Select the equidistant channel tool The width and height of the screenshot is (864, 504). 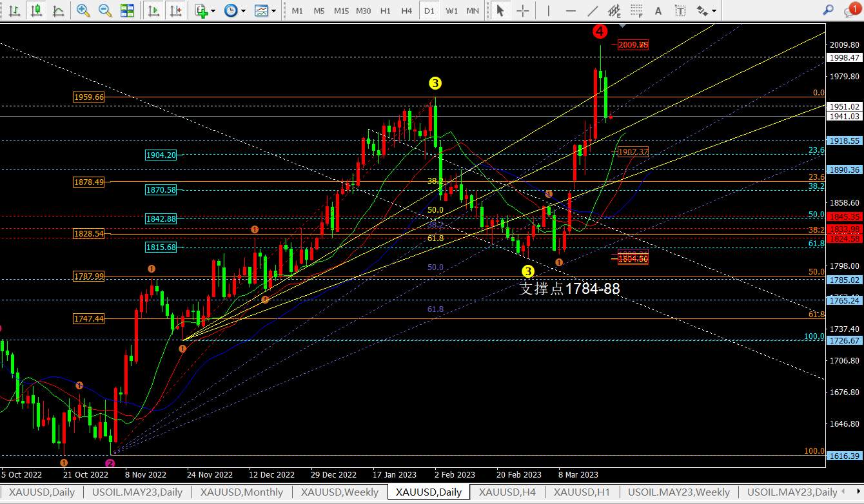(x=614, y=10)
